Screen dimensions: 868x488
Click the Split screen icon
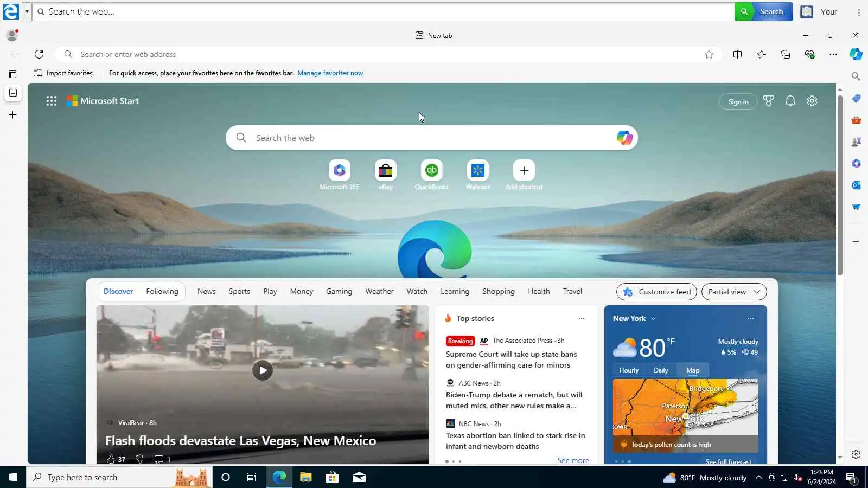737,54
